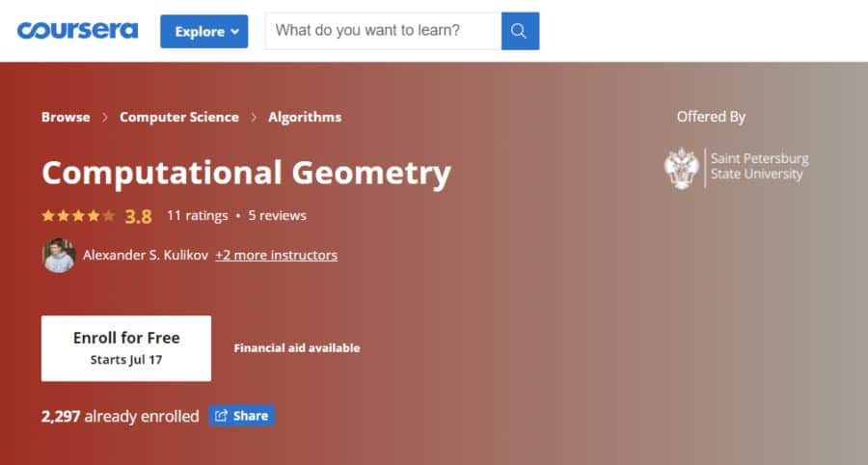868x465 pixels.
Task: Click the Coursera logo
Action: pos(77,31)
